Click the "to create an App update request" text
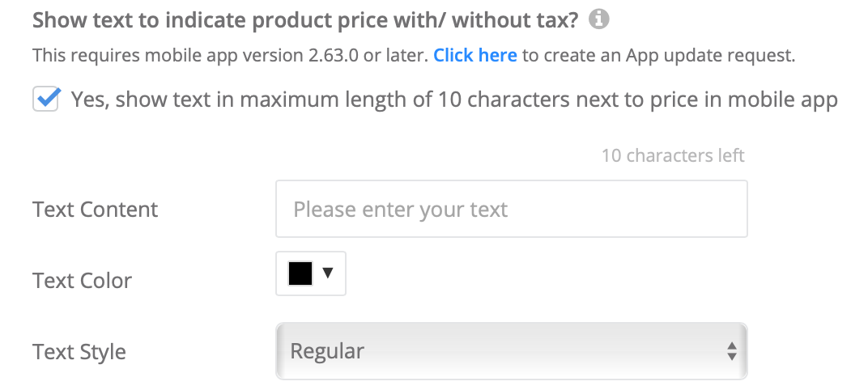 coord(658,56)
